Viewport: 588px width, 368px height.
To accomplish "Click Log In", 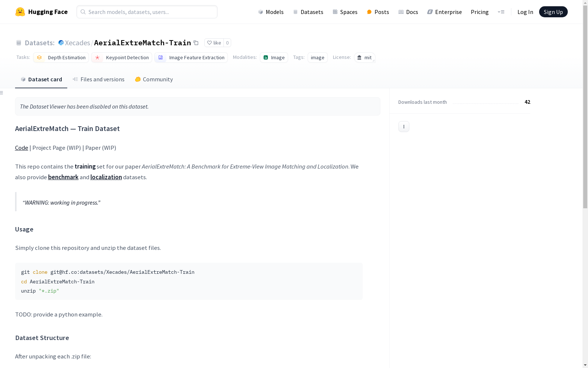I will pos(525,12).
